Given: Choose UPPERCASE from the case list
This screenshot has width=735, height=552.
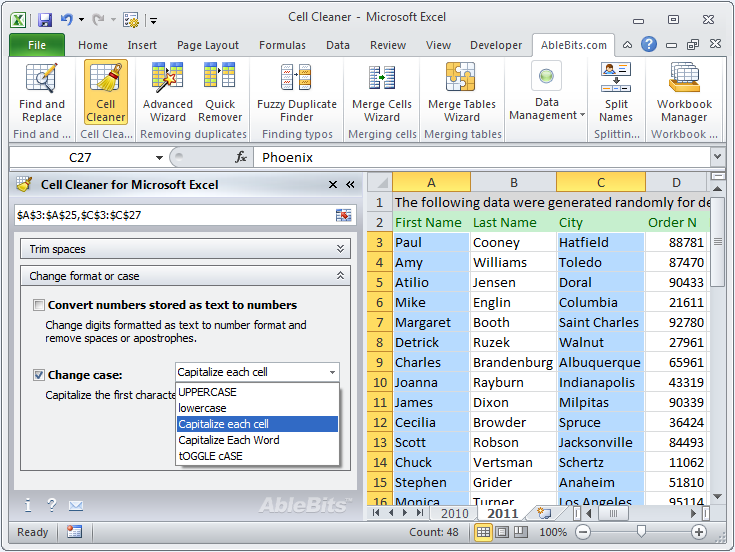Looking at the screenshot, I should [x=257, y=392].
